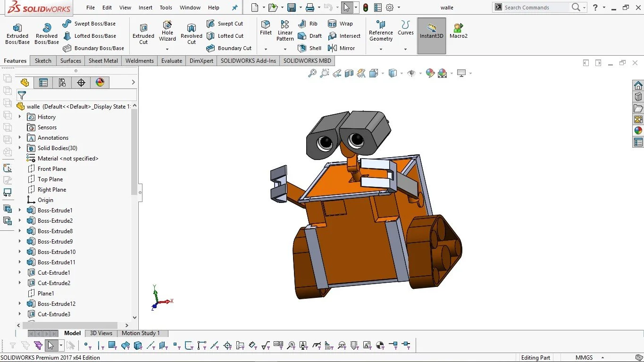
Task: Open the Hole Wizard dropdown arrow
Action: [x=167, y=49]
